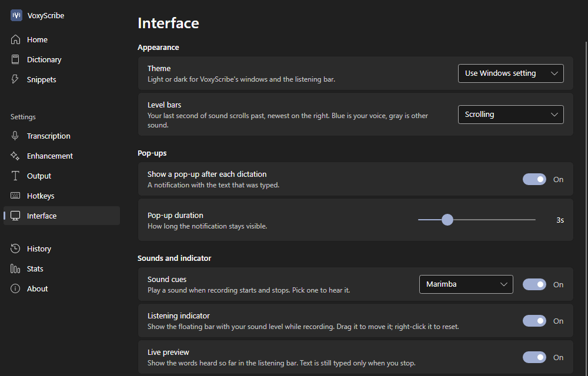Click the Listening indicator title text
The image size is (588, 376).
(x=179, y=315)
